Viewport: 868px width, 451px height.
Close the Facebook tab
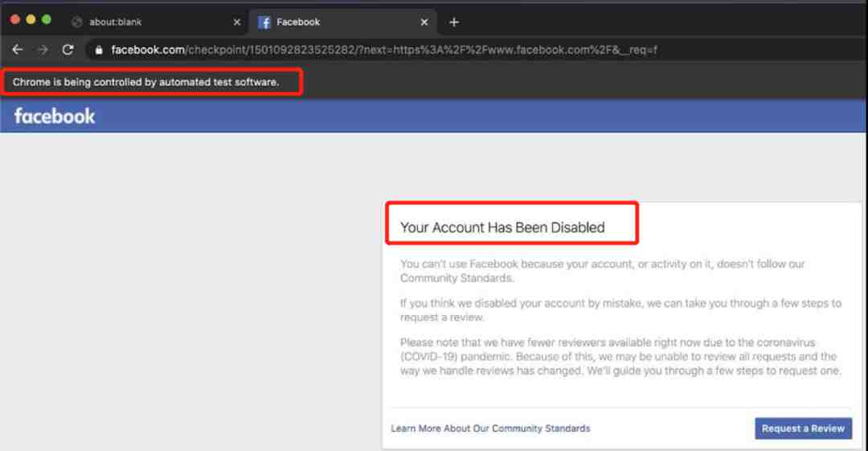point(424,23)
